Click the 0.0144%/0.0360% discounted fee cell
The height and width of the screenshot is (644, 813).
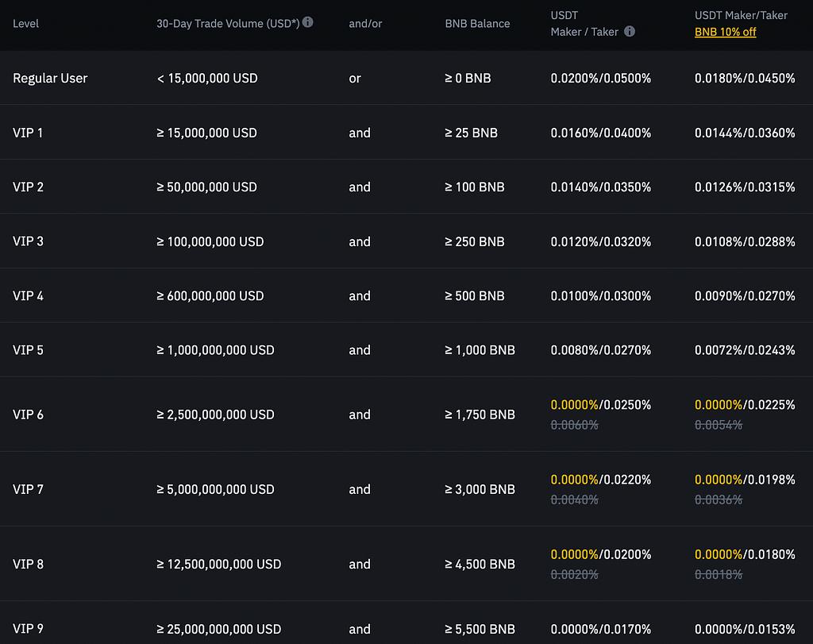[x=745, y=133]
